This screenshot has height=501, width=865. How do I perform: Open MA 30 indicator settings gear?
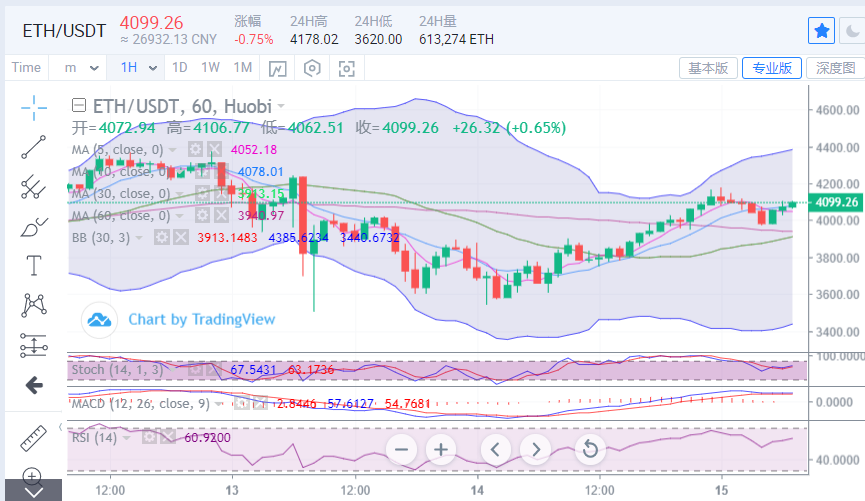pyautogui.click(x=202, y=193)
